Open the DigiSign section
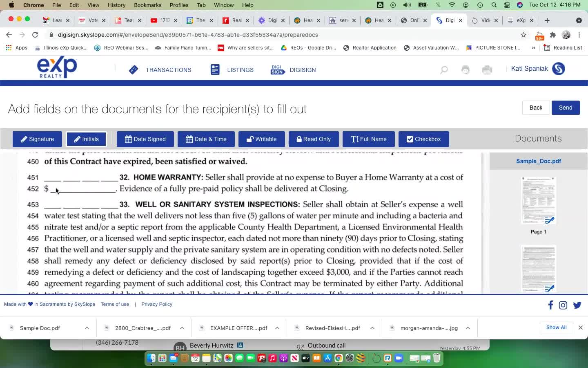The image size is (588, 368). click(x=293, y=70)
